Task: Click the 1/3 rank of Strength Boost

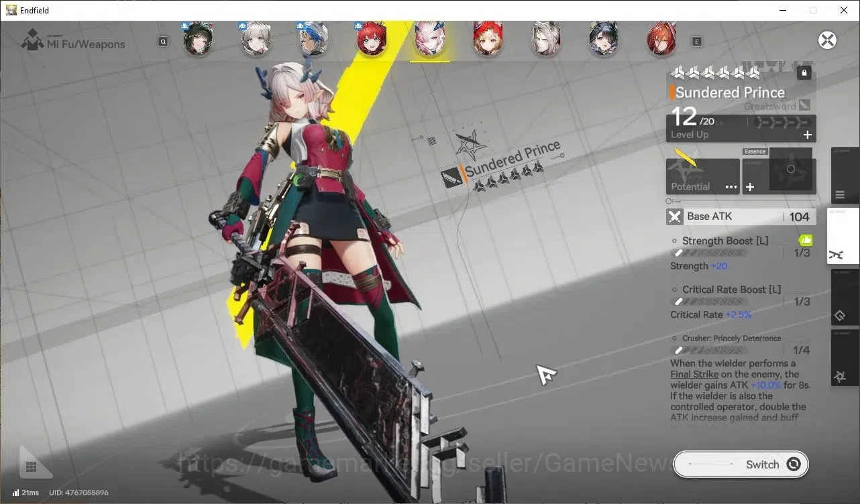Action: pyautogui.click(x=802, y=253)
